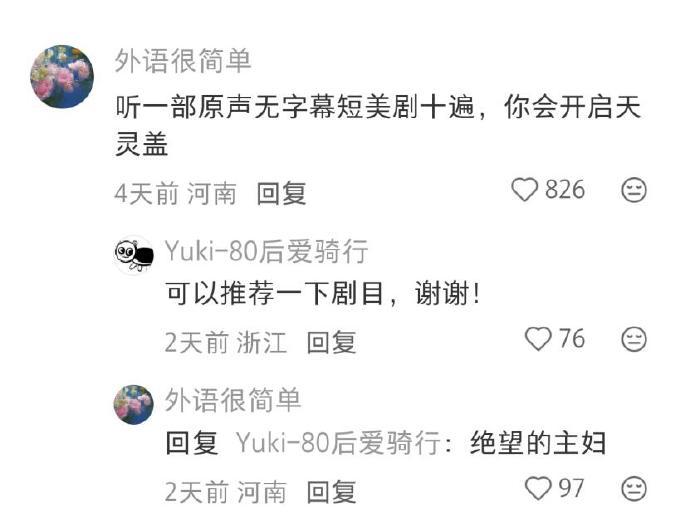Tap dislike face beside 826 likes
The width and height of the screenshot is (690, 528).
tap(634, 190)
